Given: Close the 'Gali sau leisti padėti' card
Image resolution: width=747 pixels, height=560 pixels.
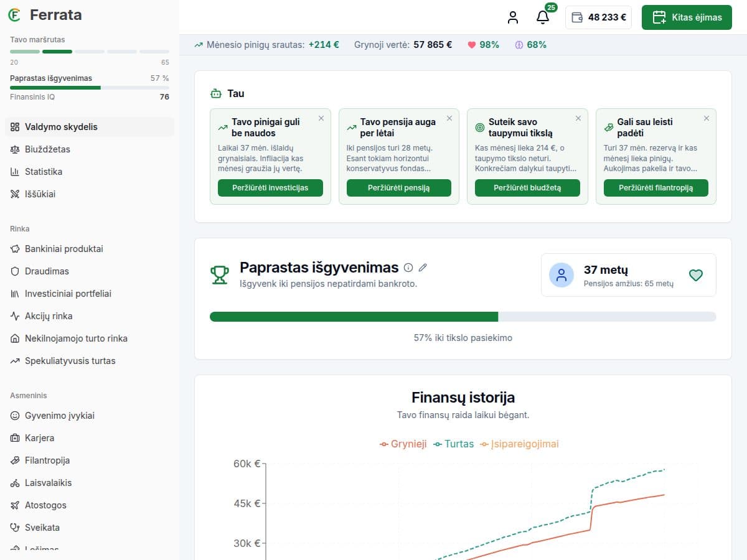Looking at the screenshot, I should pyautogui.click(x=707, y=118).
